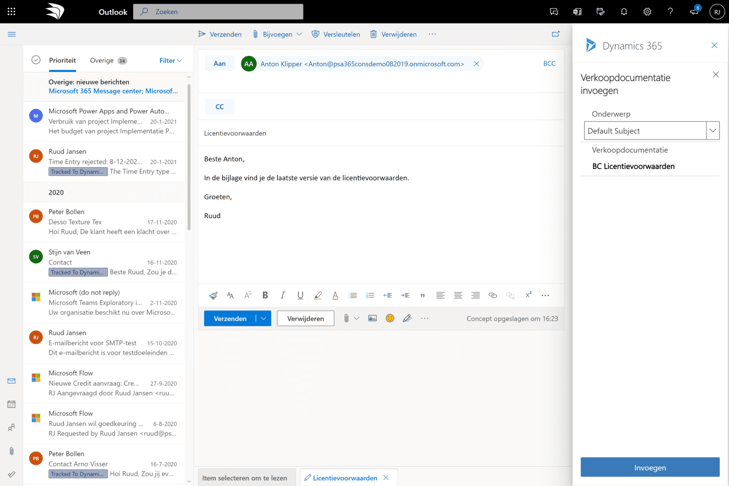The height and width of the screenshot is (486, 729).
Task: Open the more options ellipsis beside Verwijderen in the top toolbar
Action: 432,34
